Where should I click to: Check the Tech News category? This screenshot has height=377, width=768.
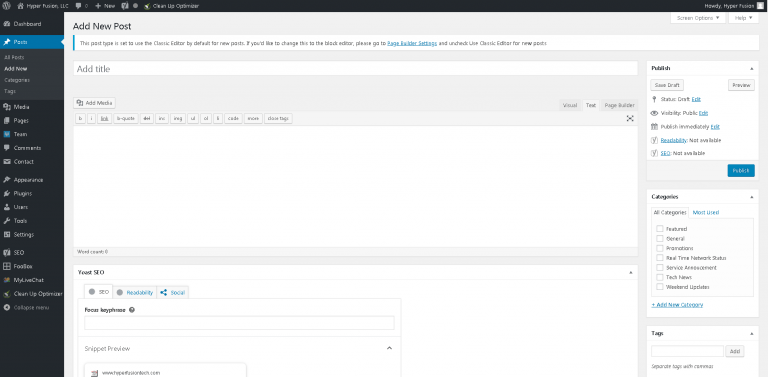[659, 277]
